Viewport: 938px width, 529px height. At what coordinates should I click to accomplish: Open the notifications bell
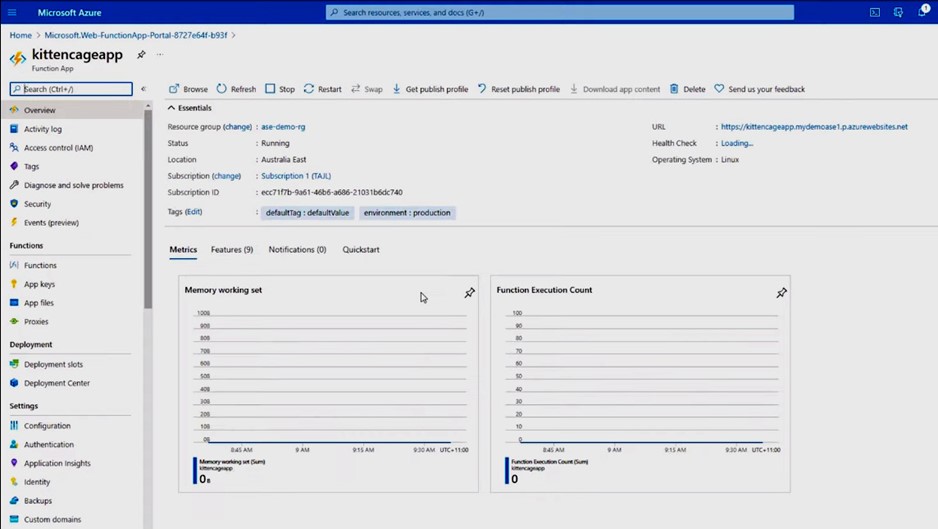tap(922, 12)
